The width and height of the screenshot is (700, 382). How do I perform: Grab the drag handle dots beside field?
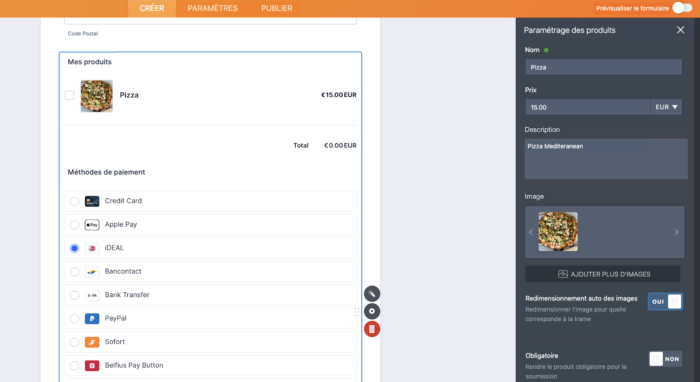tap(357, 311)
